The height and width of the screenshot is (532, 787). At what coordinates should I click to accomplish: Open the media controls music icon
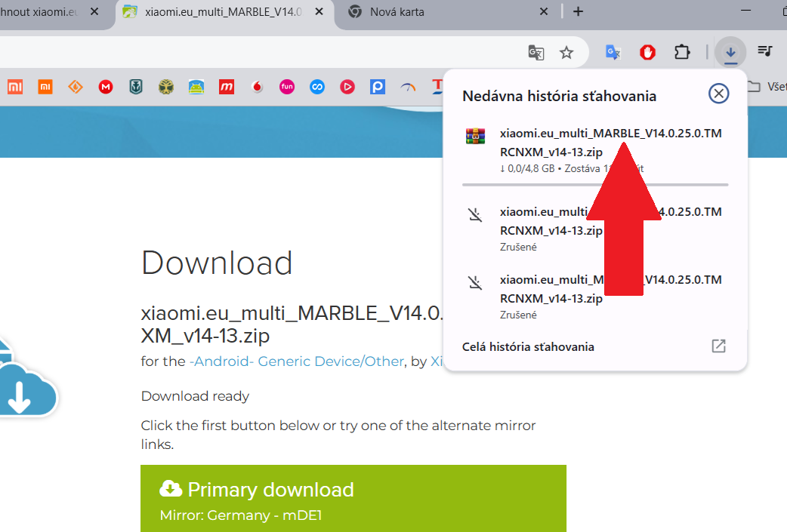(x=765, y=51)
